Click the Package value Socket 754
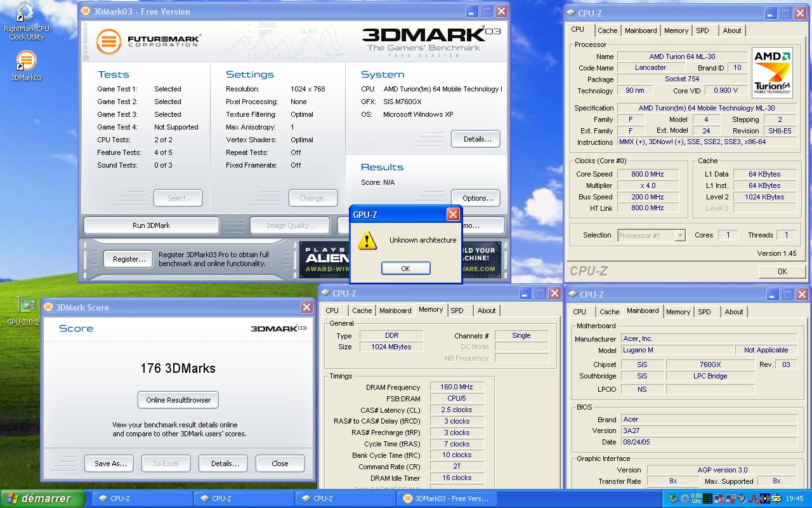The width and height of the screenshot is (812, 508). point(683,79)
